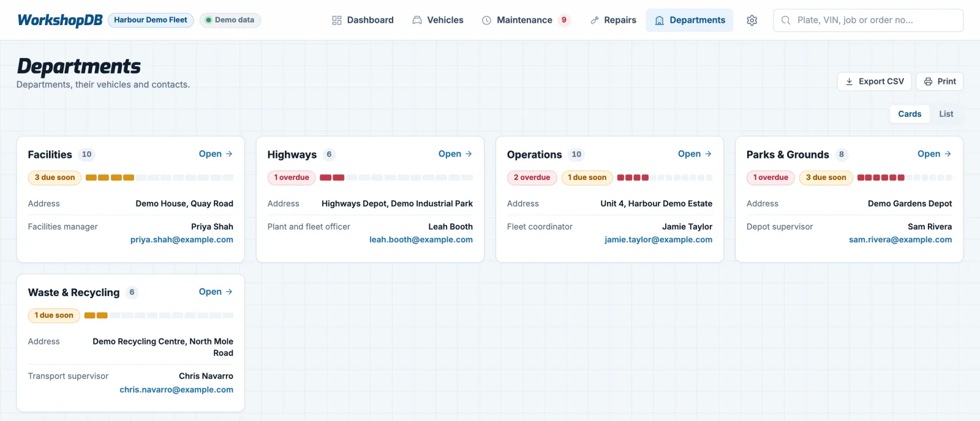This screenshot has height=421, width=980.
Task: Go to the Dashboard tab
Action: pos(363,20)
